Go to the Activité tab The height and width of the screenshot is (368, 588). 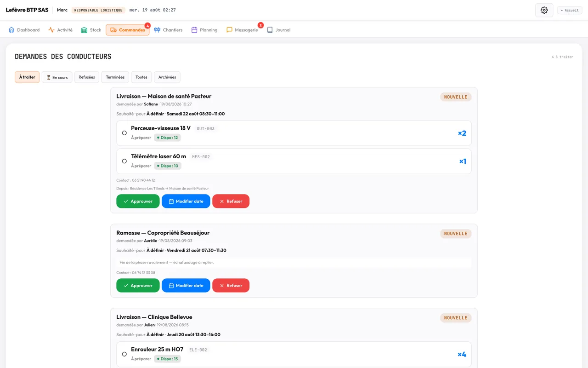coord(61,30)
